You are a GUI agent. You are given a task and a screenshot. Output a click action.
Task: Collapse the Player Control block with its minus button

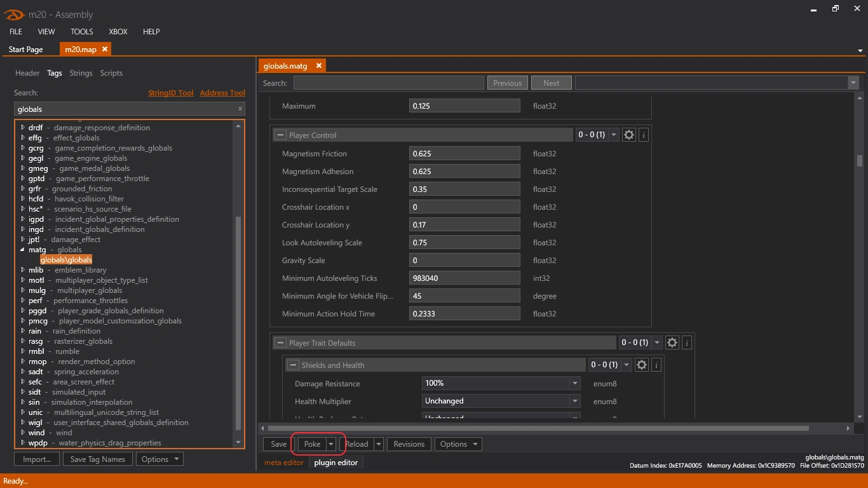pyautogui.click(x=280, y=135)
